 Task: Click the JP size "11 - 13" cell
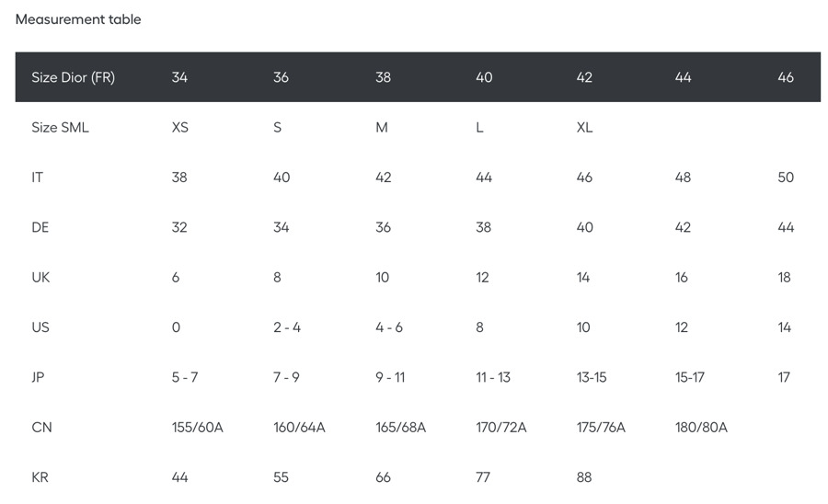pyautogui.click(x=492, y=377)
